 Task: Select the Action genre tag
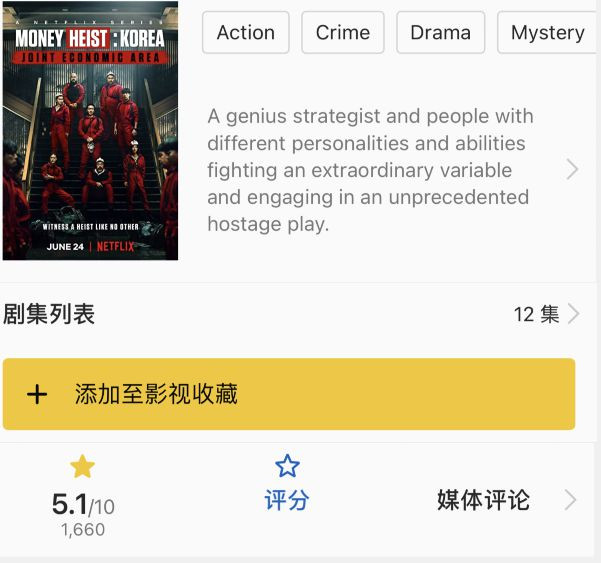[x=246, y=33]
